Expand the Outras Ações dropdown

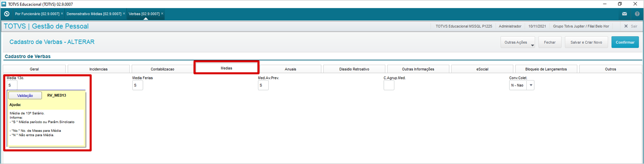tap(518, 42)
